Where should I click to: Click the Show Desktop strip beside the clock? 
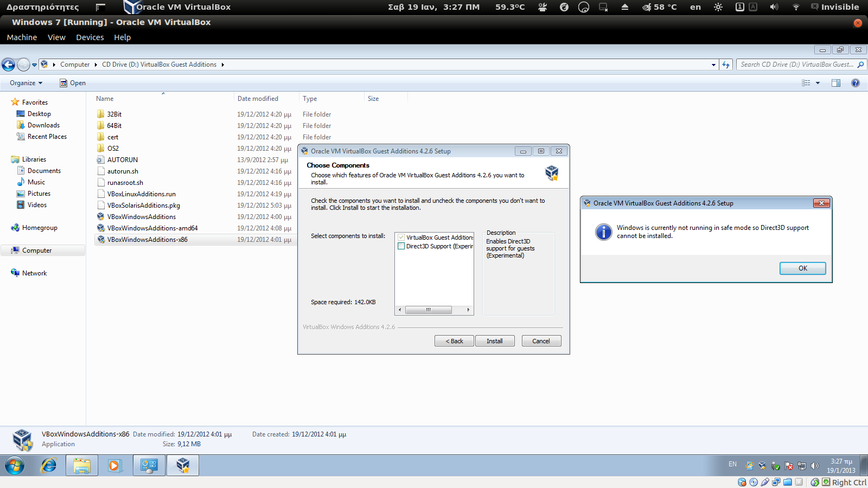[x=864, y=466]
